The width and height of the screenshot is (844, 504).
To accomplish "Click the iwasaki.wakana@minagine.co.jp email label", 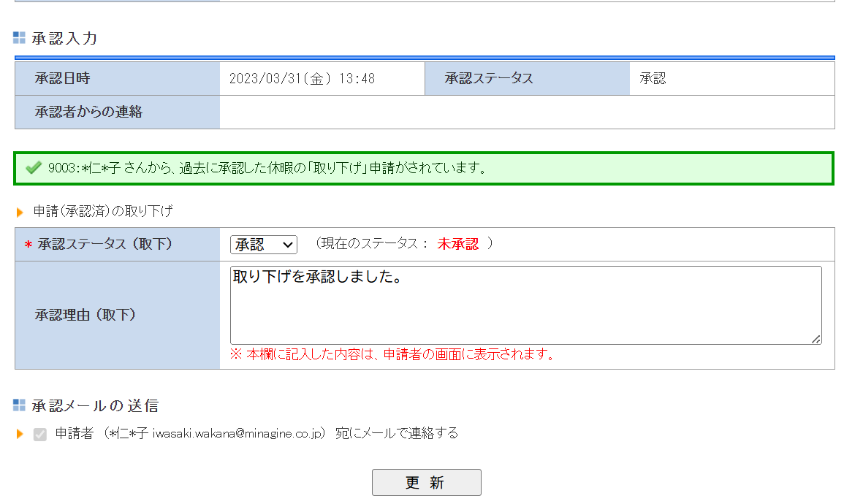I will click(x=237, y=434).
